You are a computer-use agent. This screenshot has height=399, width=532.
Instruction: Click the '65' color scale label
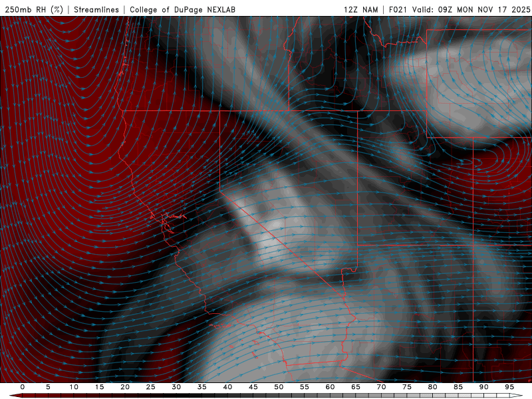tap(356, 387)
